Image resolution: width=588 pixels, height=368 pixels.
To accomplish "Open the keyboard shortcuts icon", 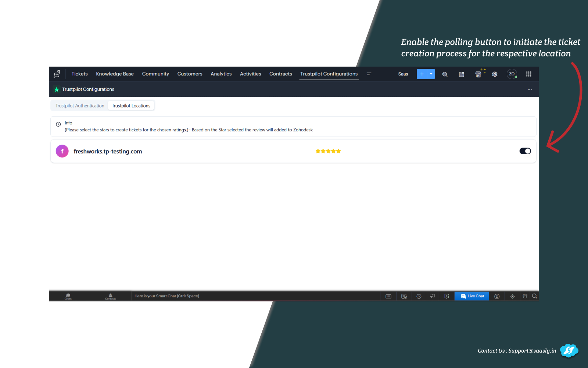I will [x=388, y=296].
